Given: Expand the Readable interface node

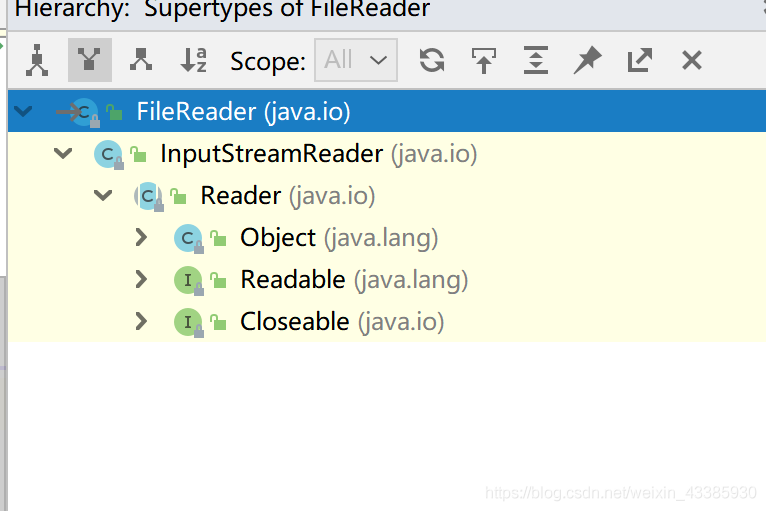Looking at the screenshot, I should click(141, 280).
